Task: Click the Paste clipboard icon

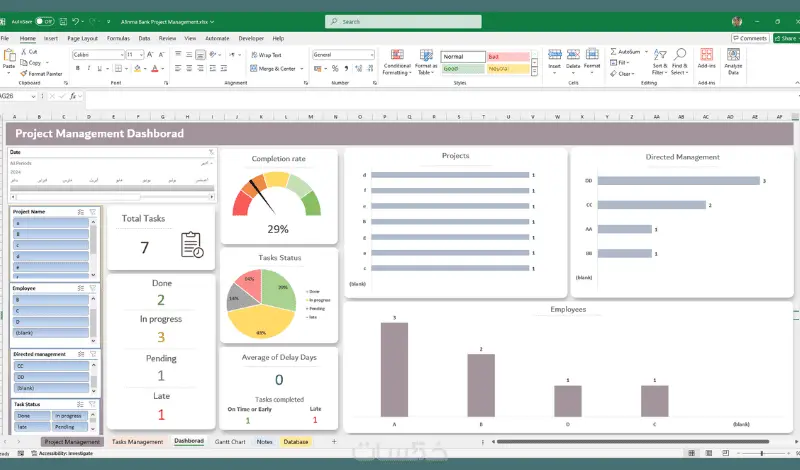Action: pyautogui.click(x=9, y=55)
